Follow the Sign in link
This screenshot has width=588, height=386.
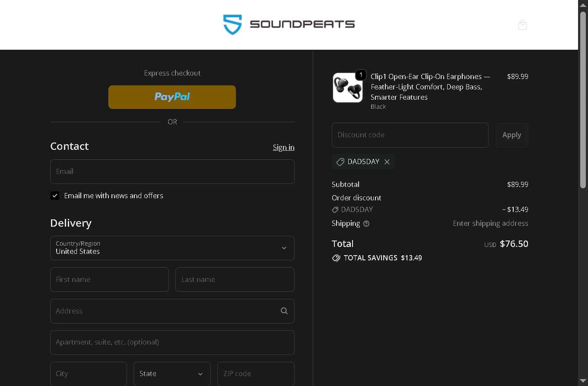pos(283,147)
